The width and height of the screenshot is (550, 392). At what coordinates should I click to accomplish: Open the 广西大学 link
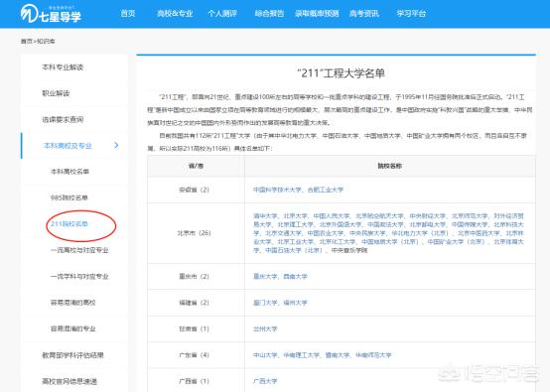tap(265, 381)
